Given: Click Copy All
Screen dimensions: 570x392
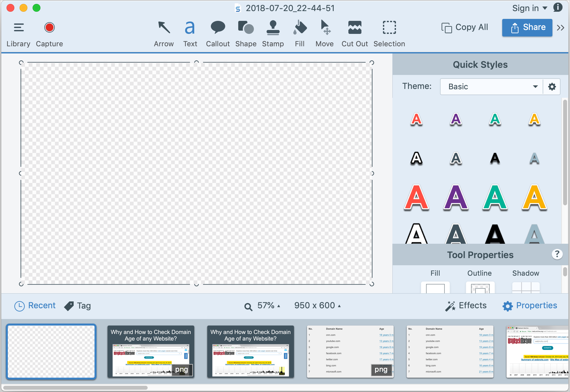Looking at the screenshot, I should (464, 27).
